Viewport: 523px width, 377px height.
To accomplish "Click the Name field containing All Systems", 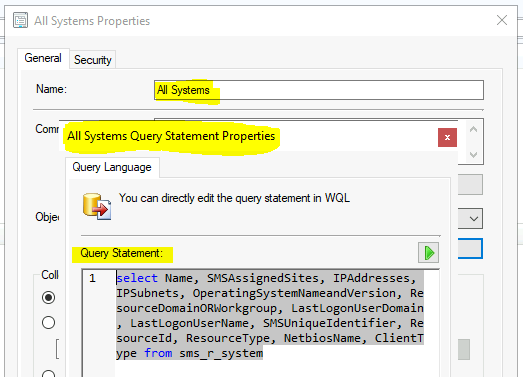I will [x=319, y=90].
